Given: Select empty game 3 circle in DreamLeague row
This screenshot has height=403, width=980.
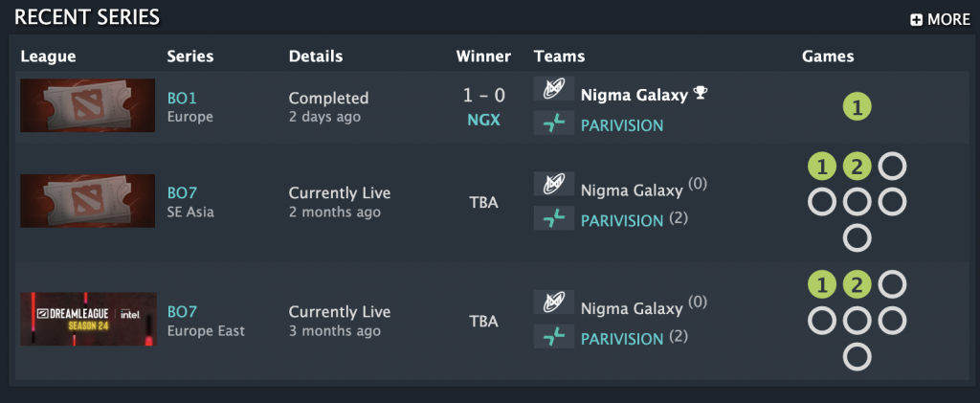Looking at the screenshot, I should (892, 285).
